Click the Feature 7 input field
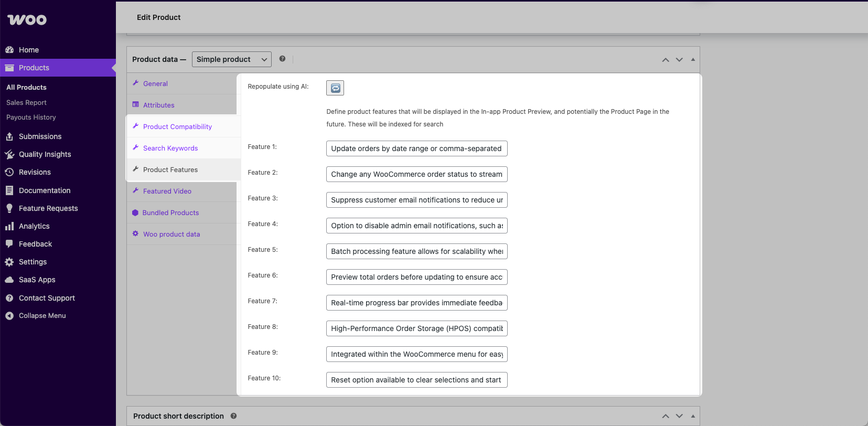 tap(417, 303)
